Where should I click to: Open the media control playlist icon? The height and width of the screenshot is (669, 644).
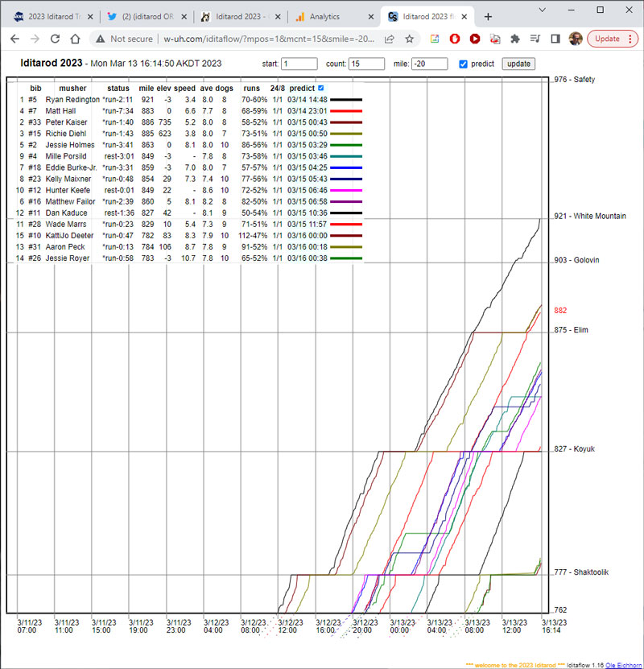pyautogui.click(x=535, y=39)
